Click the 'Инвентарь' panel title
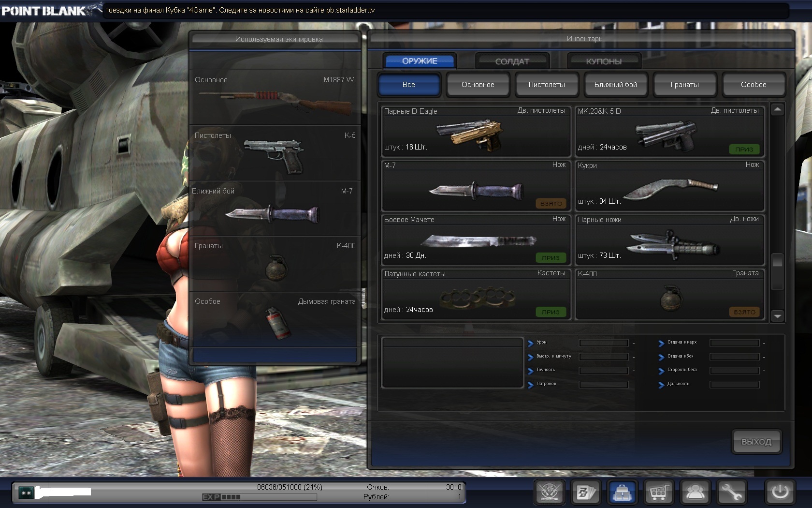The height and width of the screenshot is (508, 812). (x=584, y=39)
